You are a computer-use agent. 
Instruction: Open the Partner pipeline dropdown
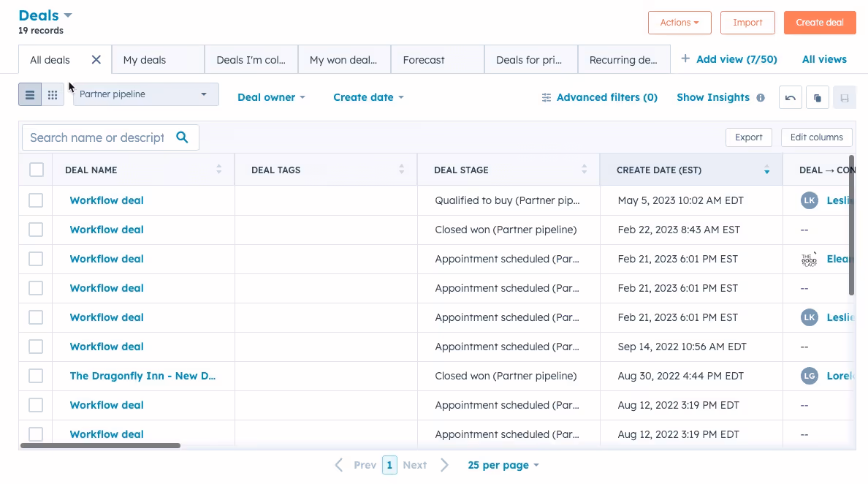click(145, 94)
